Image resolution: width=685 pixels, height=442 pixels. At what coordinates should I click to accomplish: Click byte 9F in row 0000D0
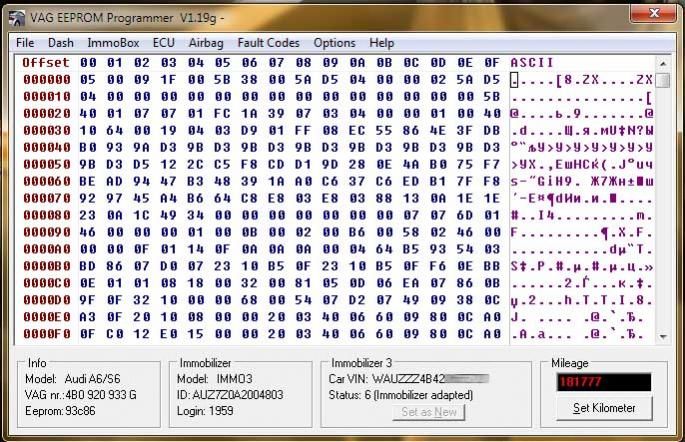click(x=88, y=300)
